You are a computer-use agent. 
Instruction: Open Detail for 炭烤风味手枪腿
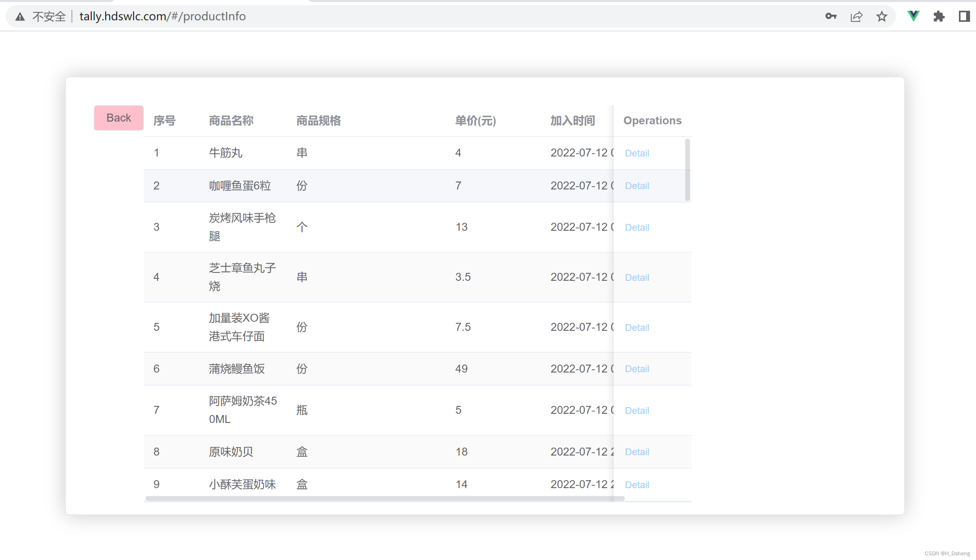pyautogui.click(x=637, y=228)
